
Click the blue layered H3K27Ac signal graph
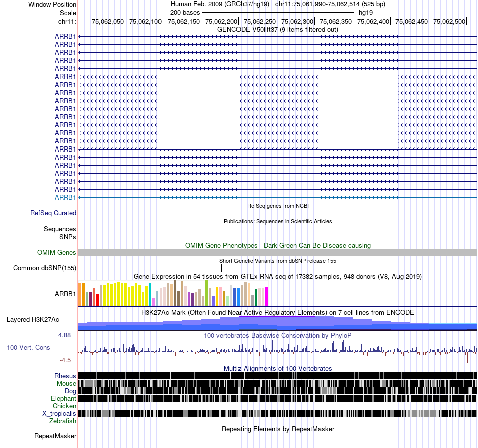(278, 323)
